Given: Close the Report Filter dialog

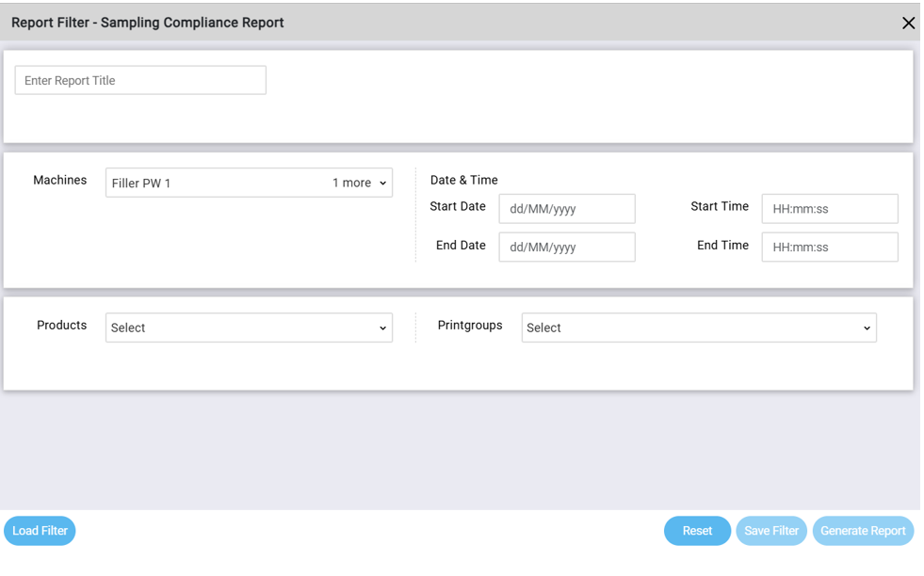Looking at the screenshot, I should [x=908, y=24].
